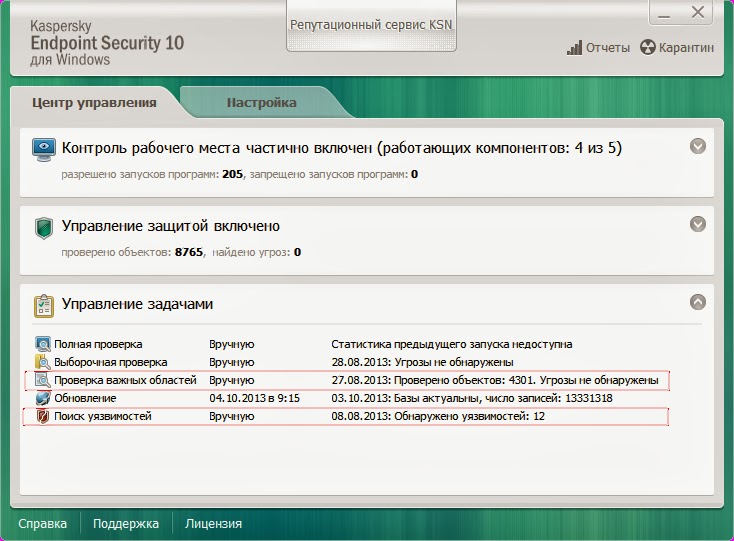Screen dimensions: 734x541
Task: Click the clipboard icon of Управление задачами
Action: 44,306
